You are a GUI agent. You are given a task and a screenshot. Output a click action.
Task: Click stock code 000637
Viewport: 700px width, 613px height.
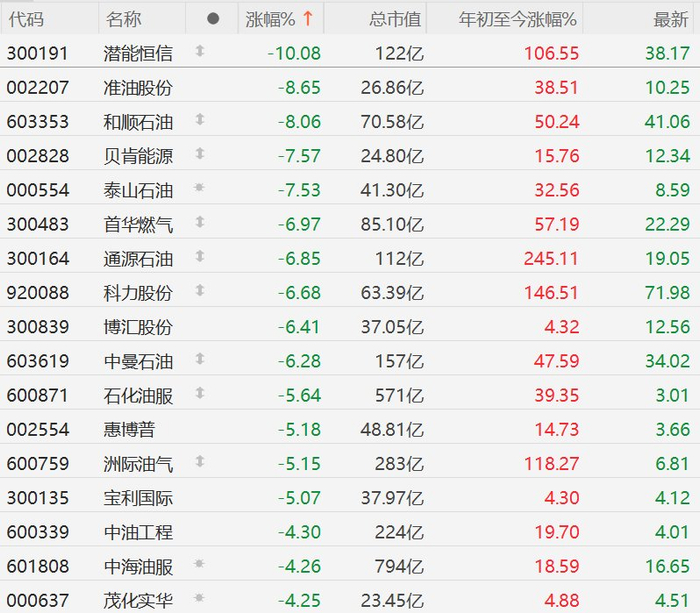pos(38,600)
